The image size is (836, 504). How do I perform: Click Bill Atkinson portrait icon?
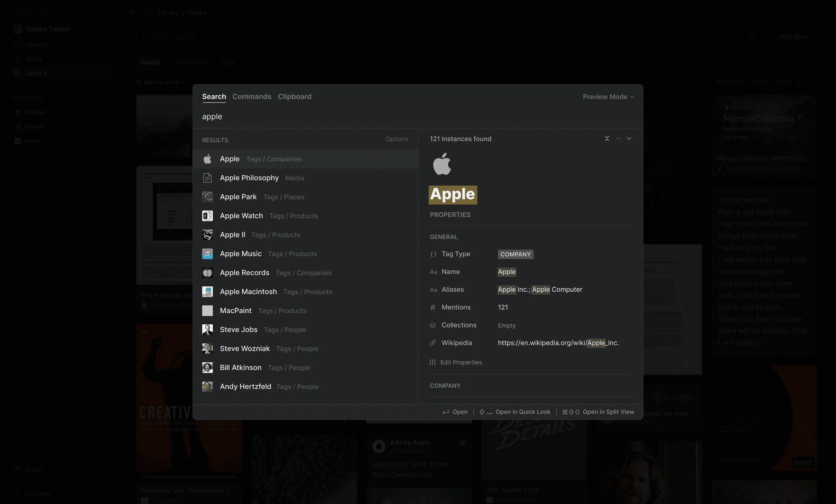(x=207, y=368)
